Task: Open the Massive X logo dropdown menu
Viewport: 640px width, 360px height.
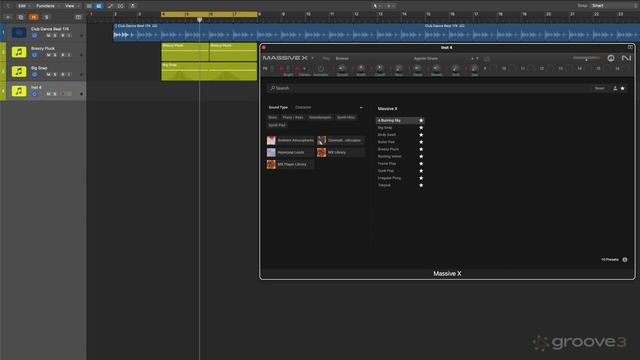Action: (x=313, y=58)
